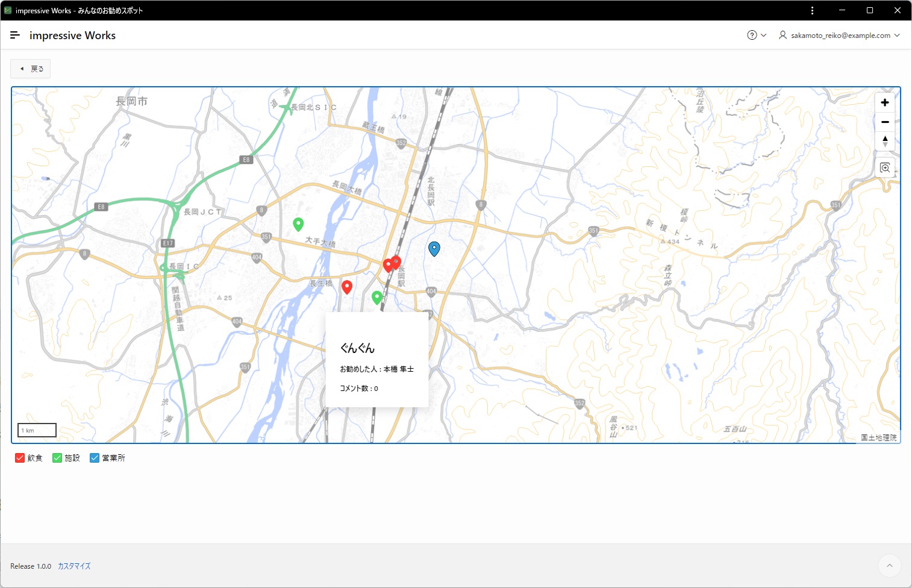This screenshot has width=912, height=588.
Task: Click the ぐんぐん popup title
Action: (357, 348)
